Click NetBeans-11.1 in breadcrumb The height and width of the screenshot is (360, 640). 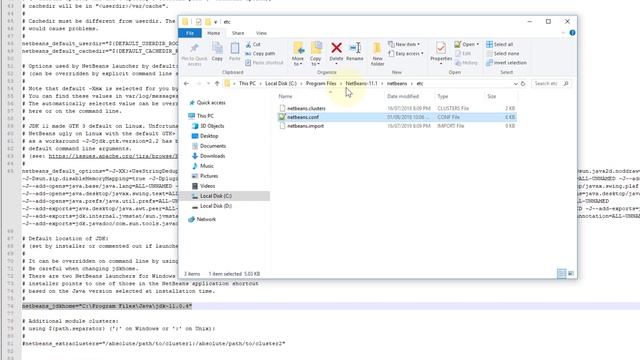(362, 84)
